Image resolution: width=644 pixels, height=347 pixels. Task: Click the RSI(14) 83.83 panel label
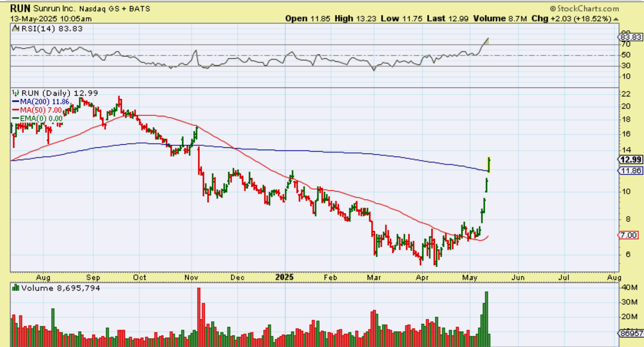[52, 29]
